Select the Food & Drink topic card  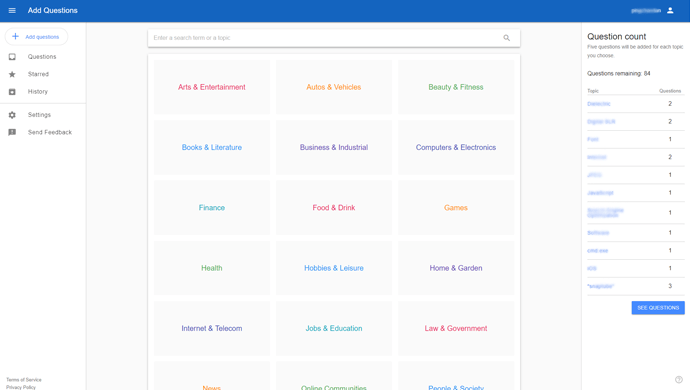tap(334, 208)
